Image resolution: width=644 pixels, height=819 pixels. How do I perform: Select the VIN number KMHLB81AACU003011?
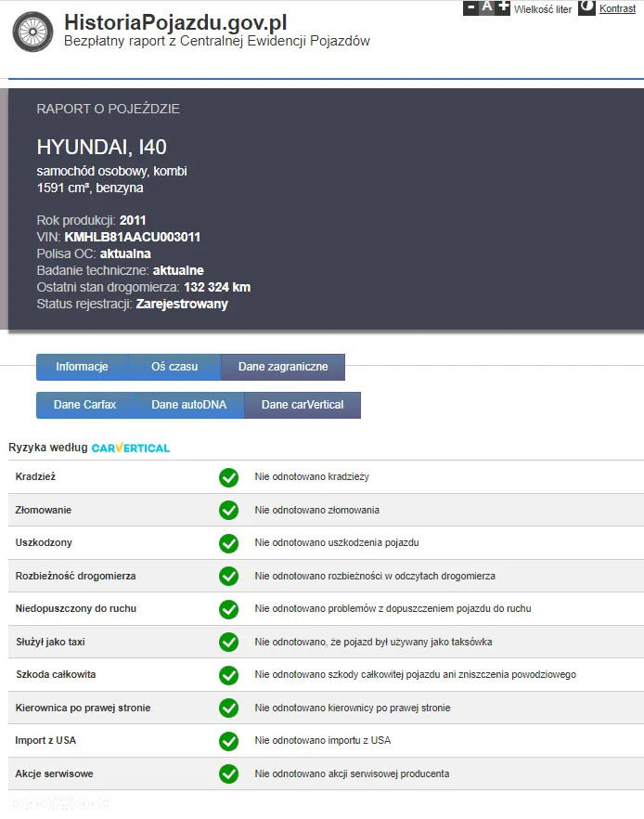point(133,237)
